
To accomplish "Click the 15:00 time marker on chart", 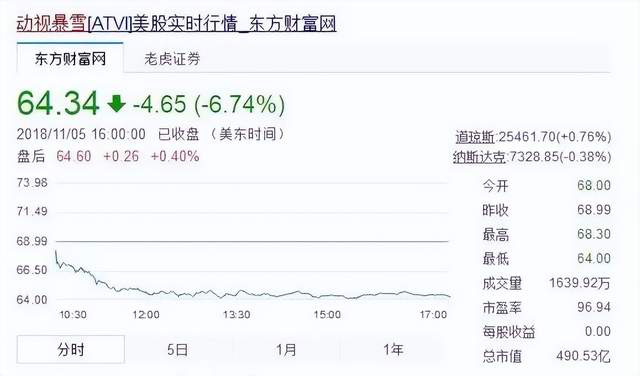I will tap(327, 315).
